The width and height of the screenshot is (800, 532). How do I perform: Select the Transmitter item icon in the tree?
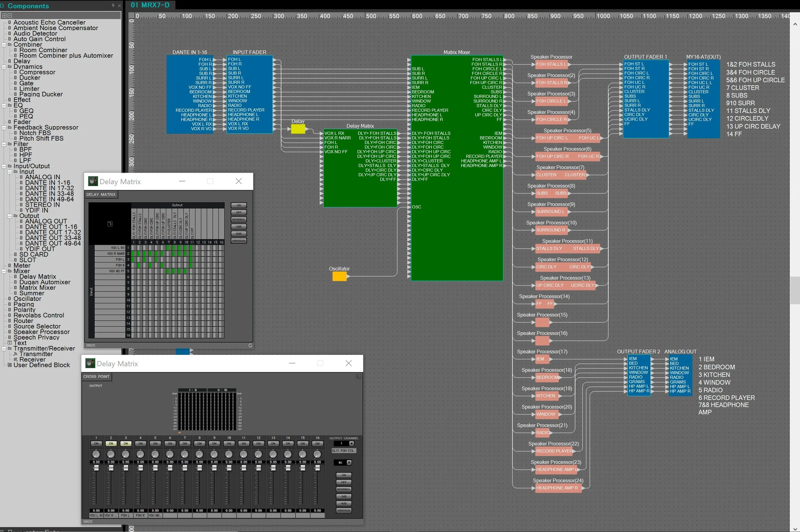click(15, 354)
